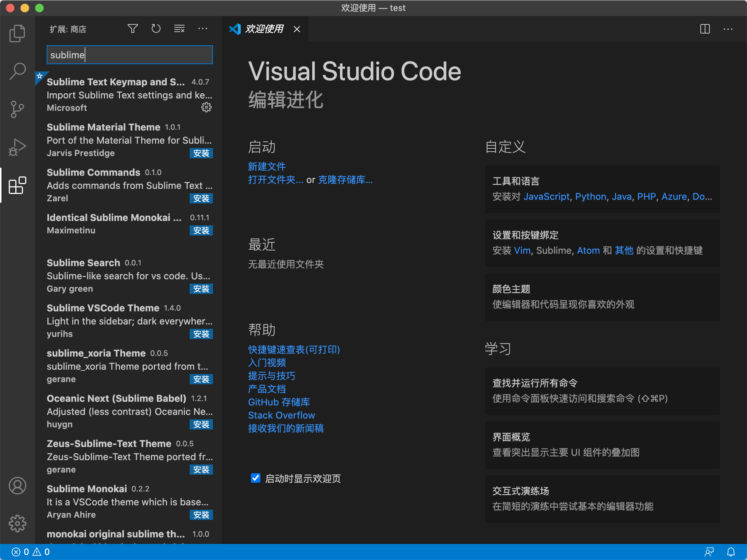Select Zeus-Sublime-Text Theme entry
Image resolution: width=747 pixels, height=560 pixels.
click(x=128, y=456)
